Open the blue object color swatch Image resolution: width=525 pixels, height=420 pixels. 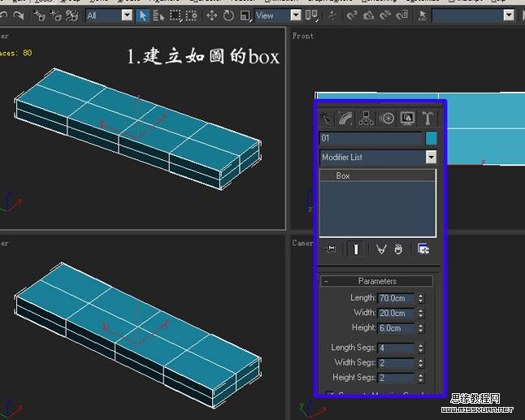pyautogui.click(x=432, y=138)
